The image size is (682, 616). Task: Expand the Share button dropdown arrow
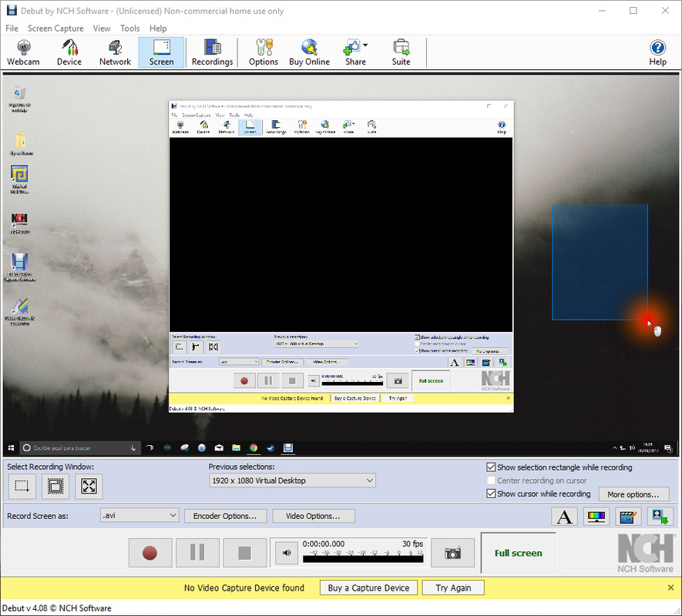coord(365,45)
